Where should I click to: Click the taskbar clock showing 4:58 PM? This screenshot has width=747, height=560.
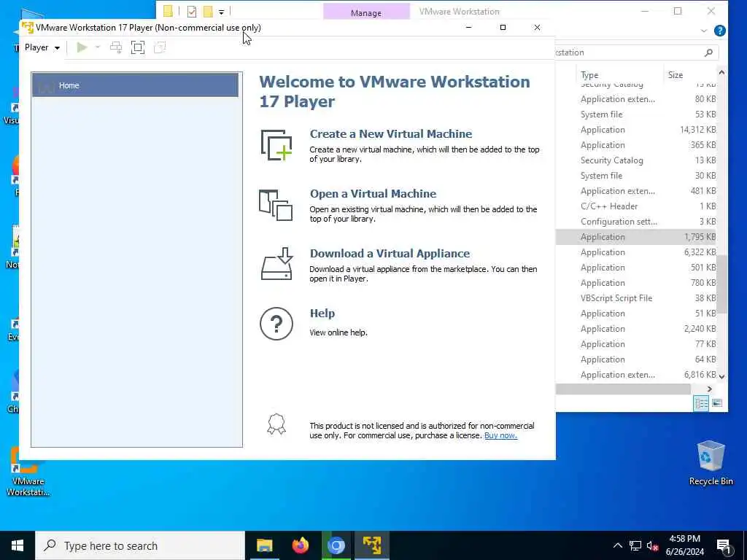pos(684,545)
